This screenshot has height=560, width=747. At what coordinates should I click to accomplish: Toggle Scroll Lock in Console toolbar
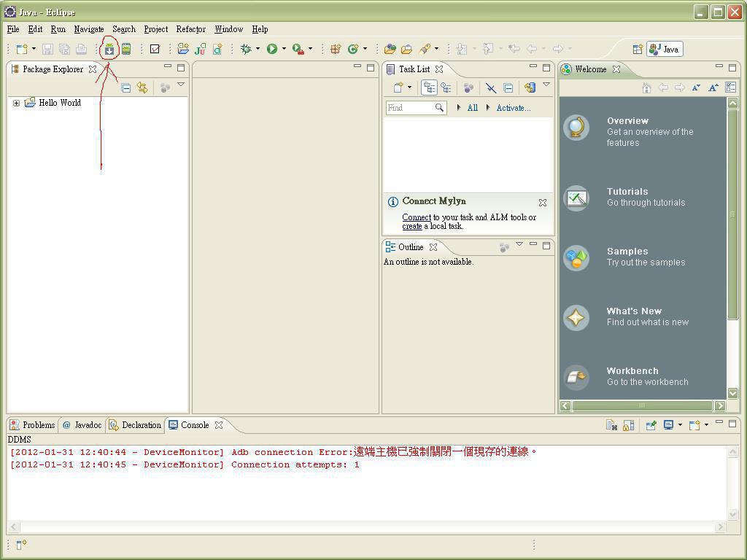tap(628, 425)
